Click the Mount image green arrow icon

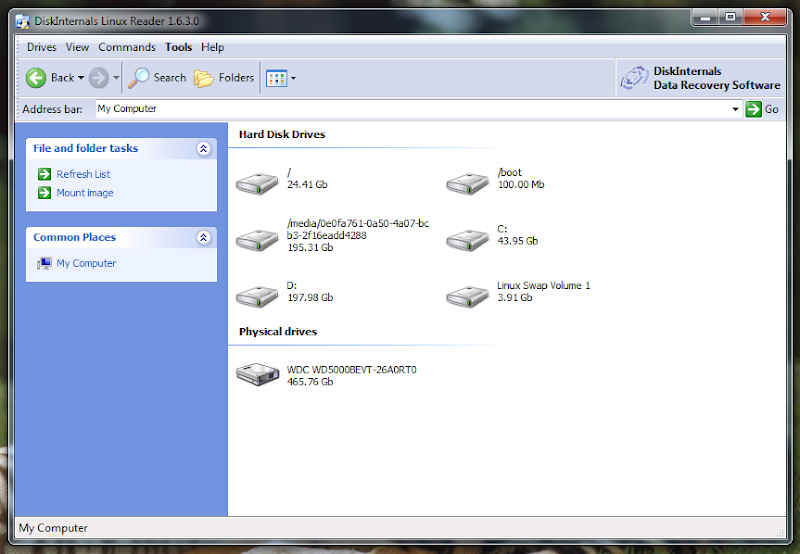(x=44, y=193)
